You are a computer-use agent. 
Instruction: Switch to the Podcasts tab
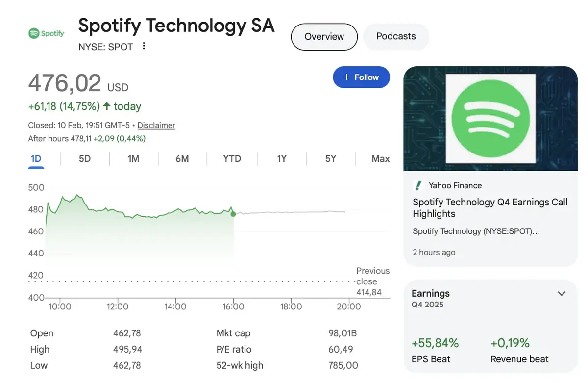point(396,36)
